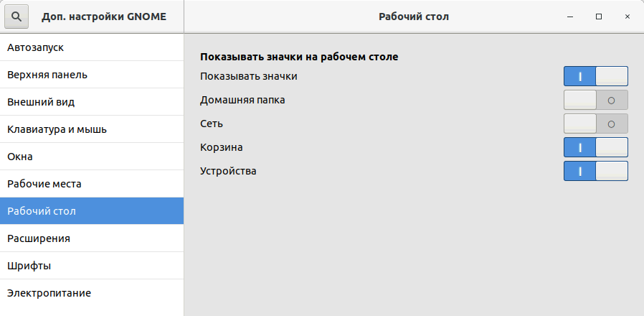Switch to the Окна category
This screenshot has height=316, width=644.
(x=92, y=157)
